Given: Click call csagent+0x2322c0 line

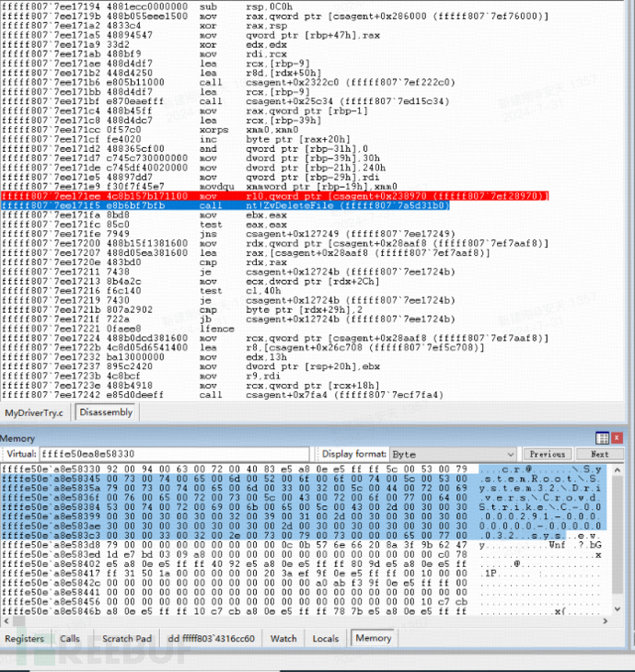Looking at the screenshot, I should [x=228, y=82].
